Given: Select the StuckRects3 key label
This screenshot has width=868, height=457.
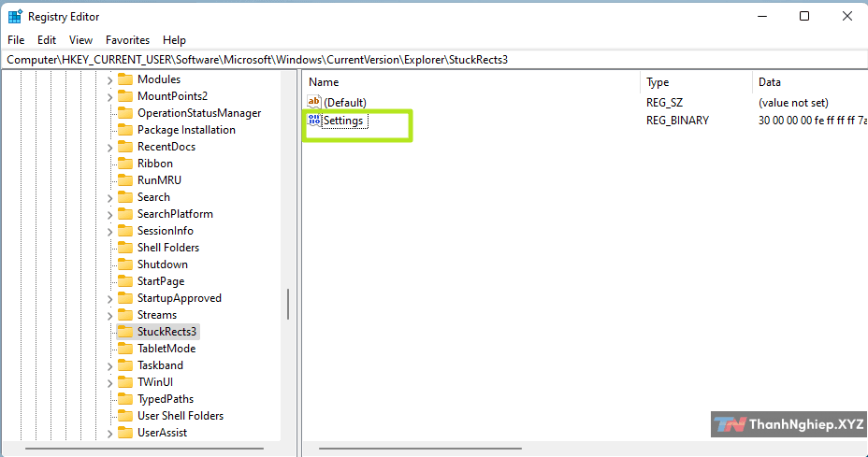Looking at the screenshot, I should [x=166, y=332].
